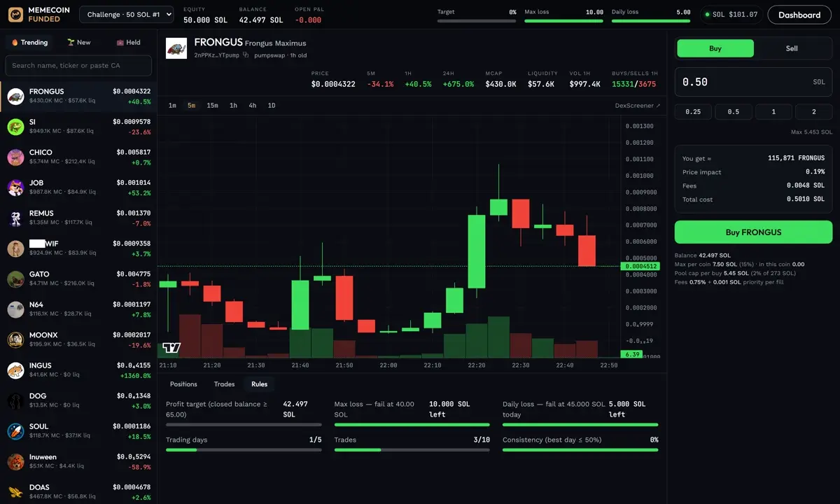840x504 pixels.
Task: Click the INGUS change +1360.0%
Action: (x=134, y=376)
